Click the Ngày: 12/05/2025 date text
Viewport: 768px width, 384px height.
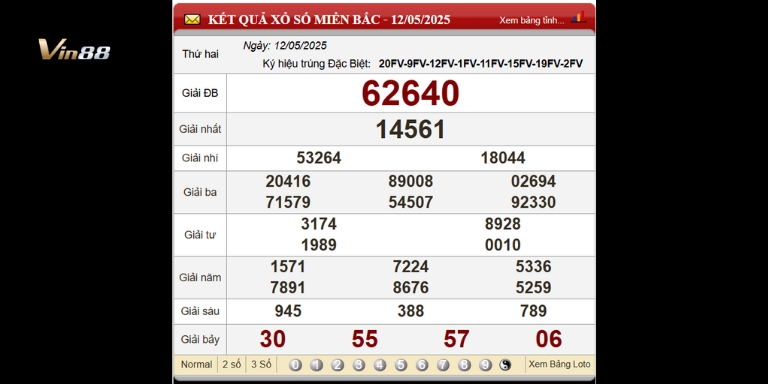(285, 46)
